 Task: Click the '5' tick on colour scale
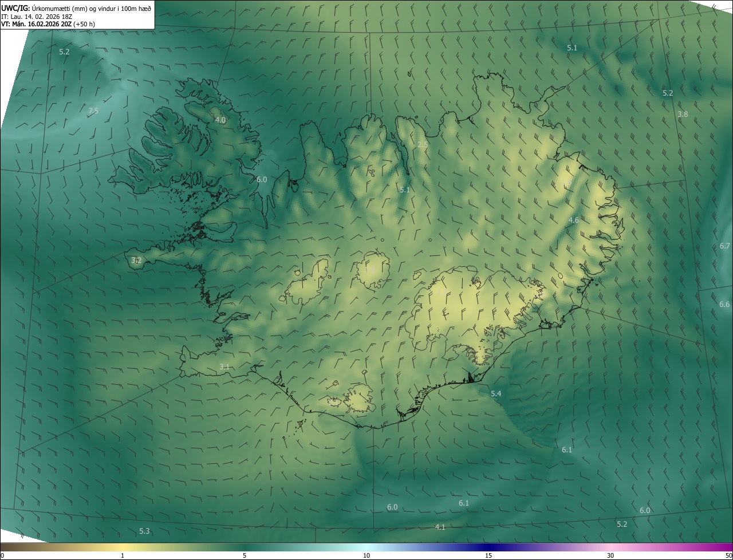point(245,555)
